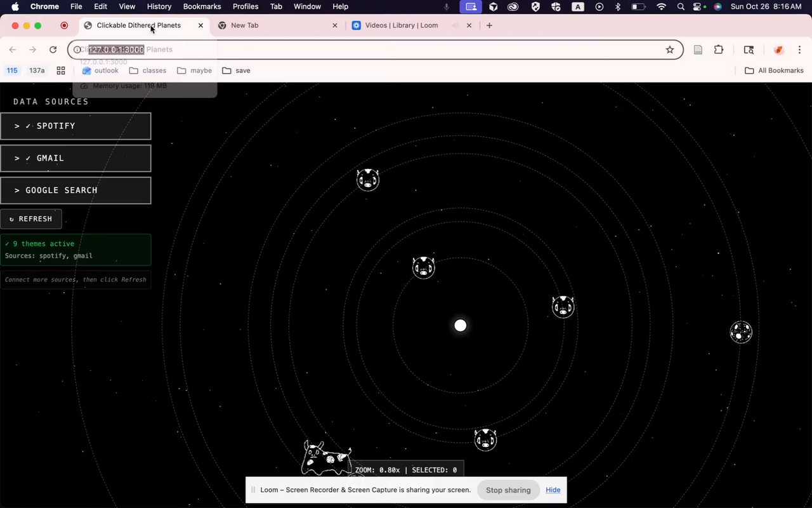Open the Chrome three-dot menu
The width and height of the screenshot is (812, 508).
(799, 50)
